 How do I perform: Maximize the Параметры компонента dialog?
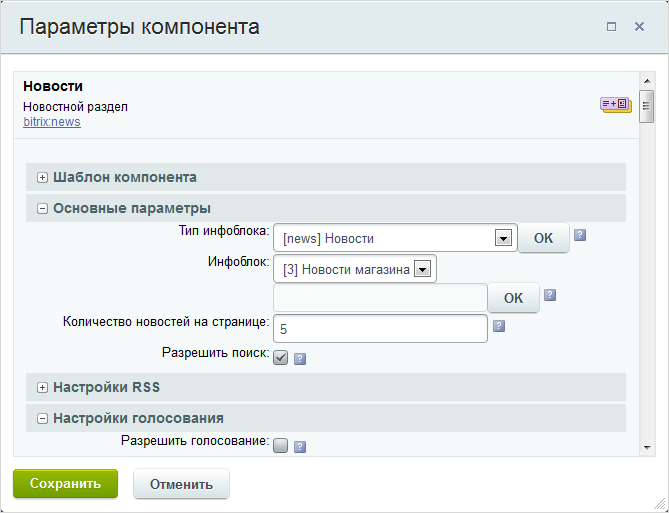coord(611,27)
